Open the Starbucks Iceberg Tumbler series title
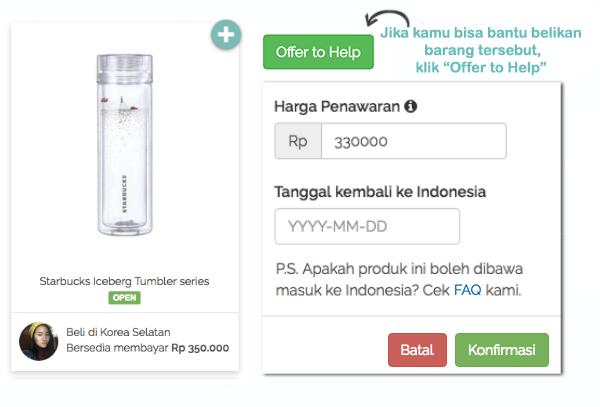 click(x=124, y=281)
